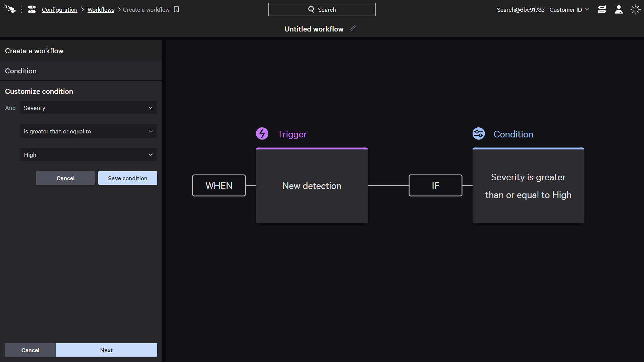The height and width of the screenshot is (362, 644).
Task: Click the Search input field
Action: pyautogui.click(x=322, y=9)
